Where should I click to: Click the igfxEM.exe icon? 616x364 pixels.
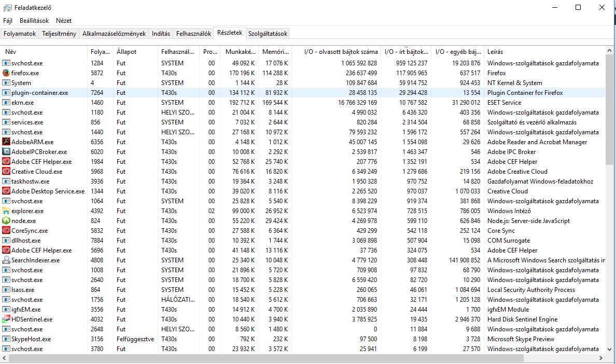pyautogui.click(x=6, y=310)
